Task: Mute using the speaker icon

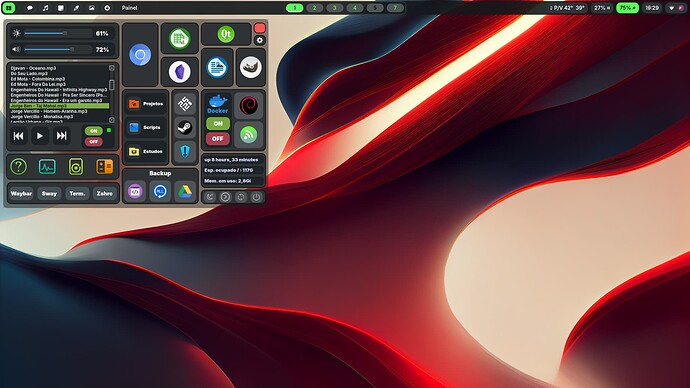Action: tap(16, 49)
